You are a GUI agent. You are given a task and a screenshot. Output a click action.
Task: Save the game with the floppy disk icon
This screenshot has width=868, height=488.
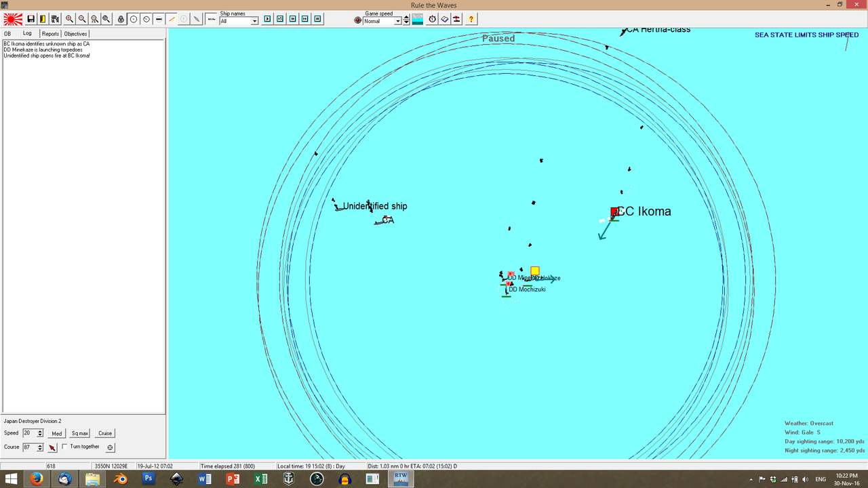(x=31, y=19)
